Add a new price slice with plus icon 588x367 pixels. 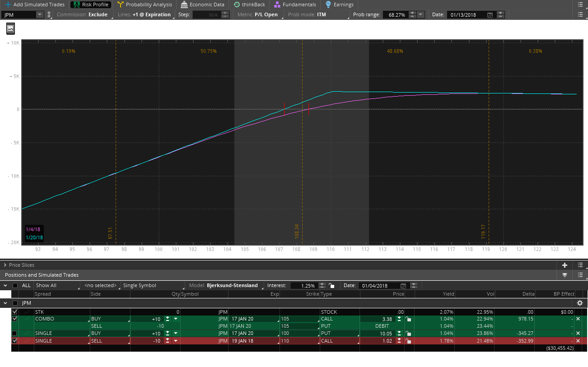(x=565, y=265)
